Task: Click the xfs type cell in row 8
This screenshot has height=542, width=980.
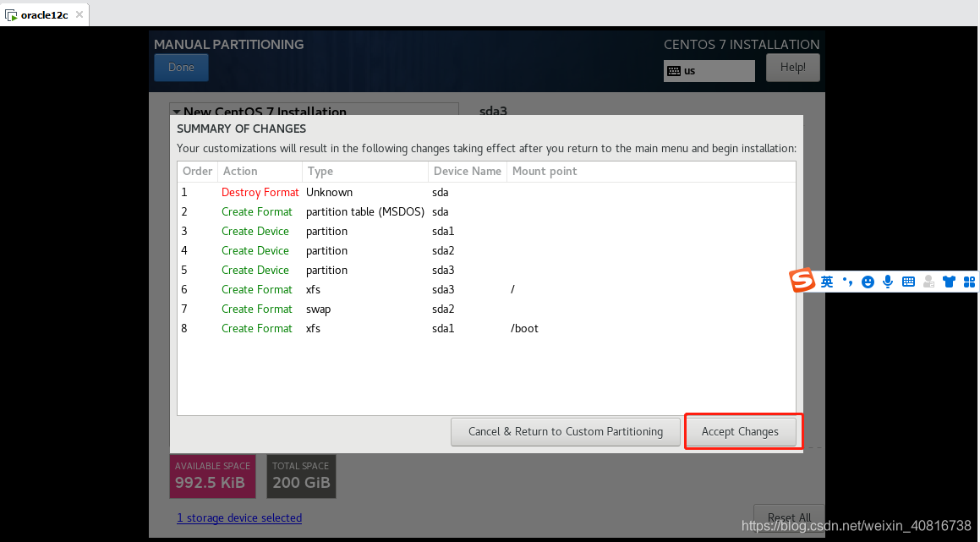Action: coord(313,329)
